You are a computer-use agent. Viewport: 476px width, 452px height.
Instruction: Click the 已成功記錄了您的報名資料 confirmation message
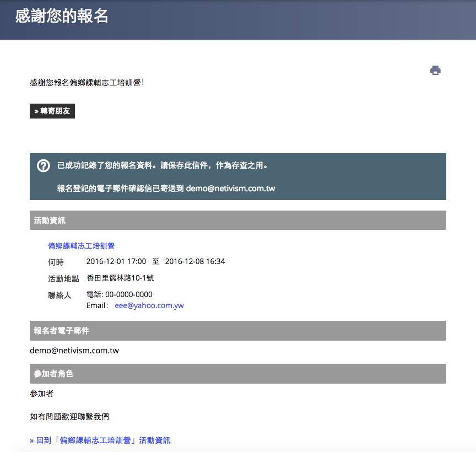click(x=163, y=165)
